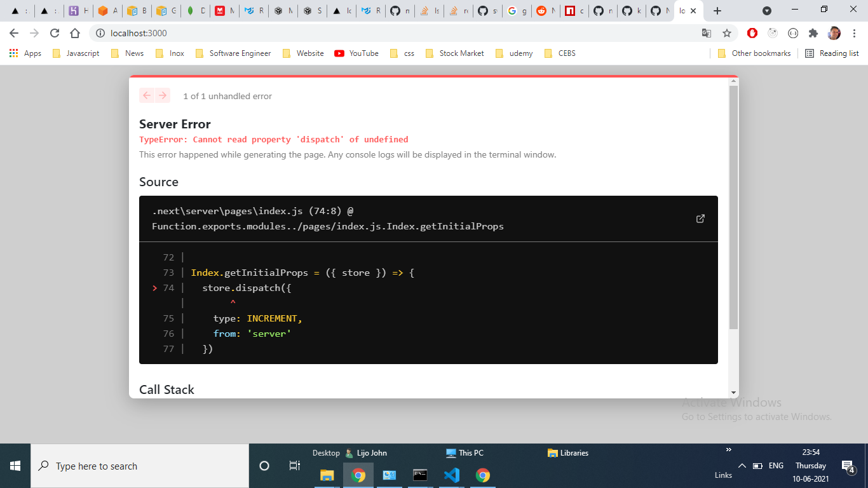Open the tab search dropdown arrow
The image size is (868, 488).
(x=767, y=10)
